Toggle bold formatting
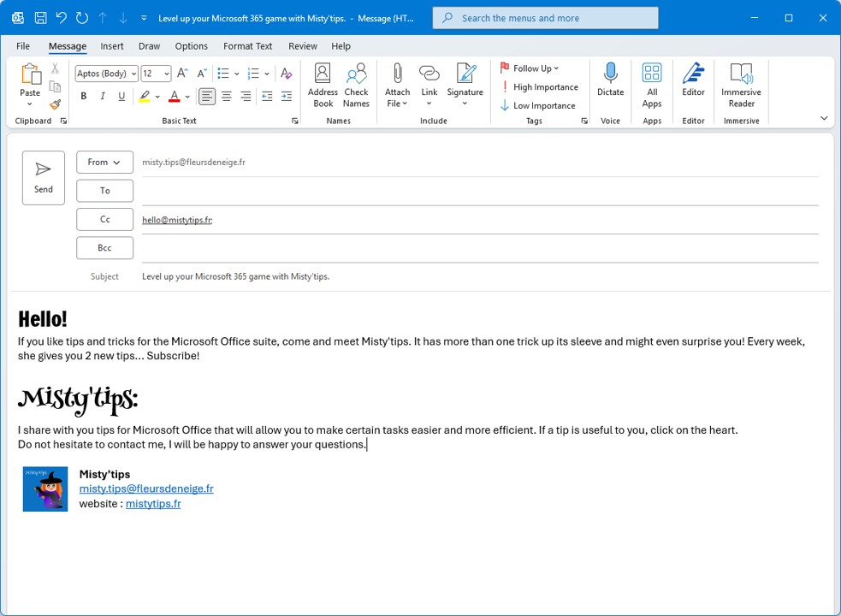The height and width of the screenshot is (616, 841). coord(84,97)
